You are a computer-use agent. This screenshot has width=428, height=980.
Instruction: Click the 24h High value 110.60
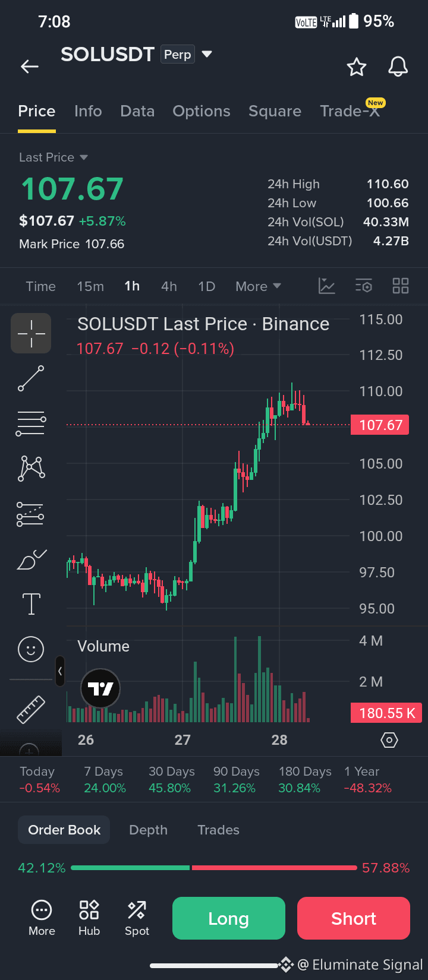point(388,184)
